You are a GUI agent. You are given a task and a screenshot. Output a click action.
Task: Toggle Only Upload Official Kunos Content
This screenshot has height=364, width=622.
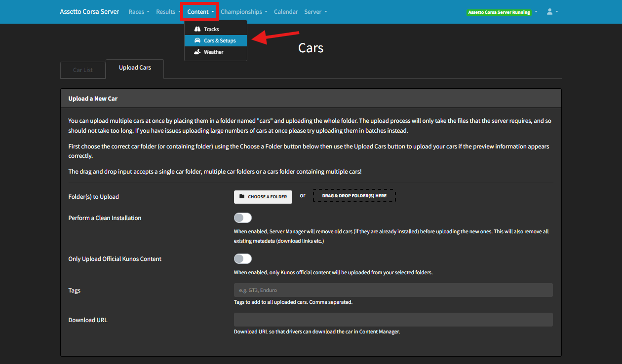click(243, 258)
